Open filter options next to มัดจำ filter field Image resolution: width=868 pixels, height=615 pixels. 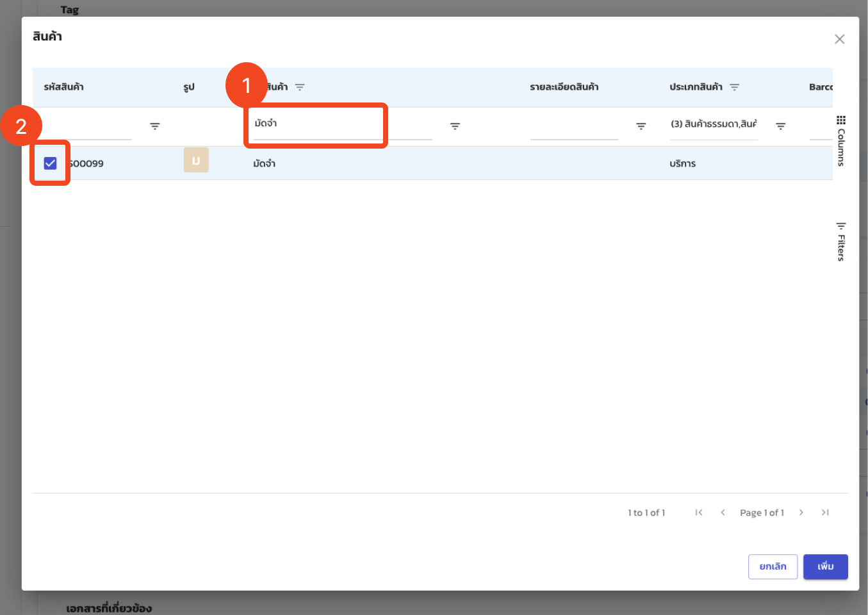point(455,126)
